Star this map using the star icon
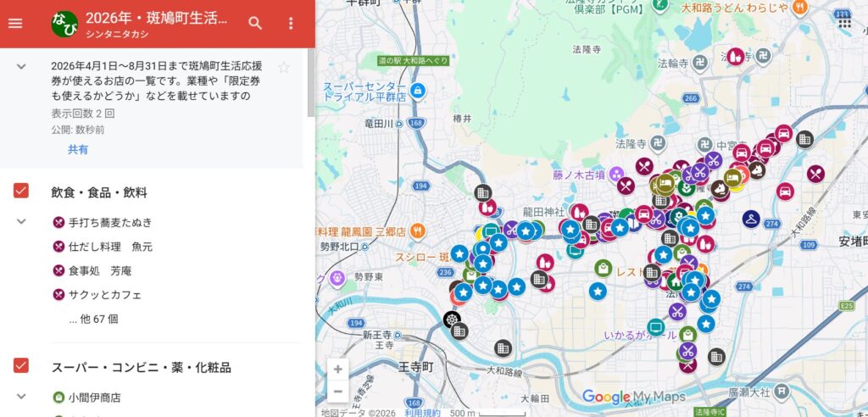 tap(284, 68)
